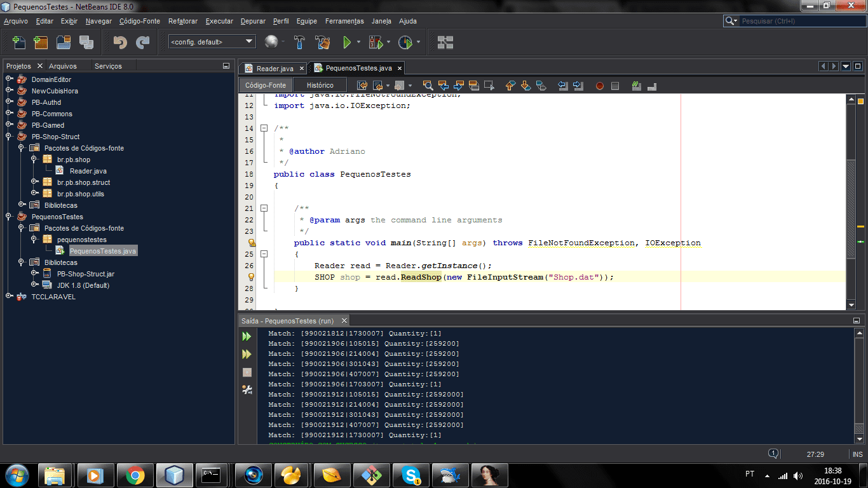Click the Debug Project icon

(376, 43)
